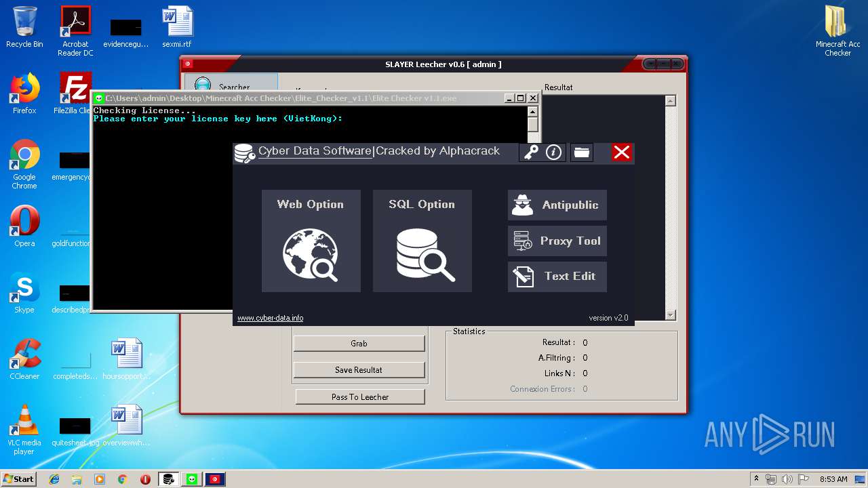Show hidden tray icons arrow
The width and height of the screenshot is (868, 488).
[756, 479]
